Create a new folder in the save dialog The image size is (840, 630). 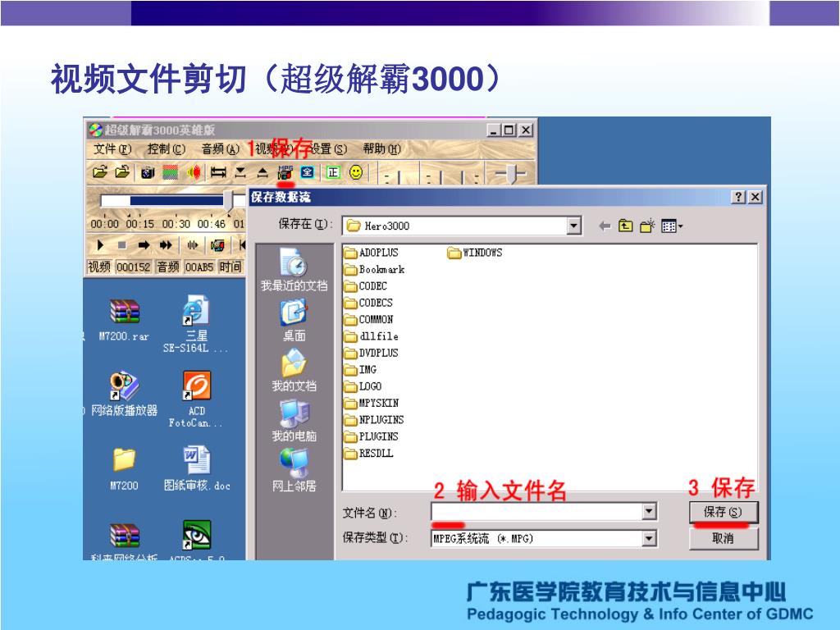[x=648, y=226]
